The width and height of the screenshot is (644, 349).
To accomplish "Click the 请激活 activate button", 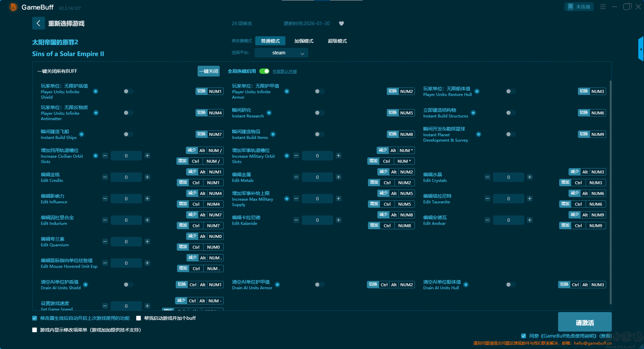I will point(585,322).
